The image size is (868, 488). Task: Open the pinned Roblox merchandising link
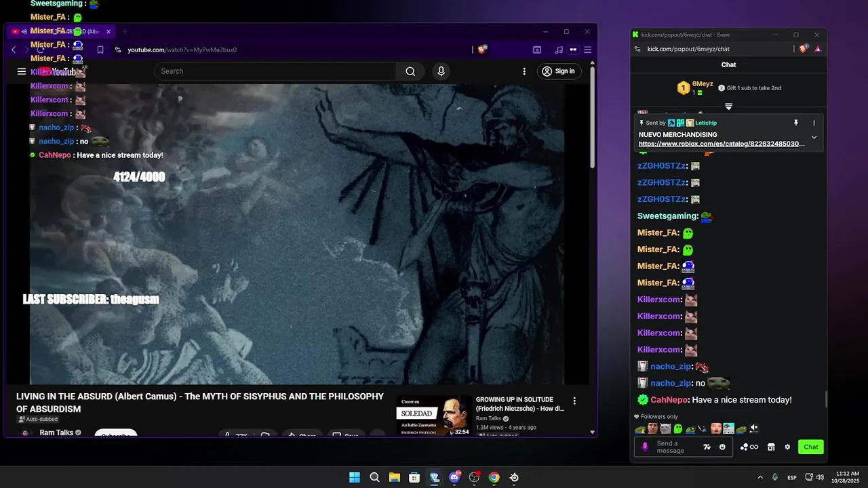pyautogui.click(x=722, y=144)
